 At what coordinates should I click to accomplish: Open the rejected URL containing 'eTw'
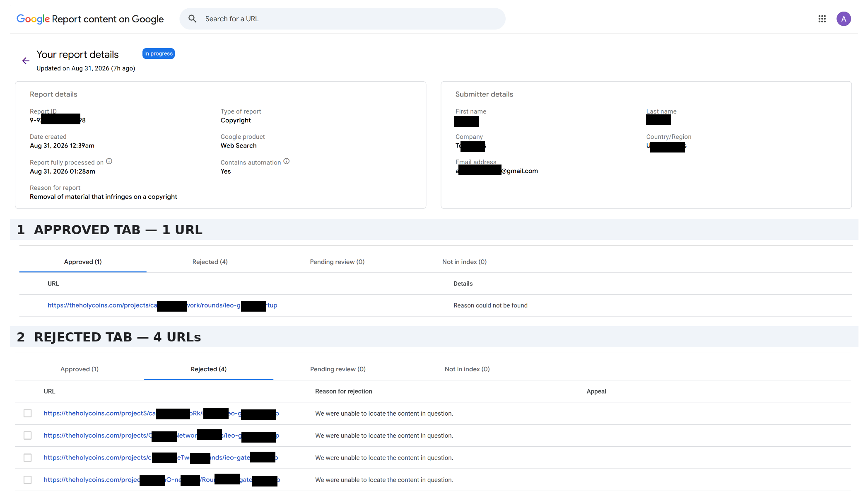point(161,457)
